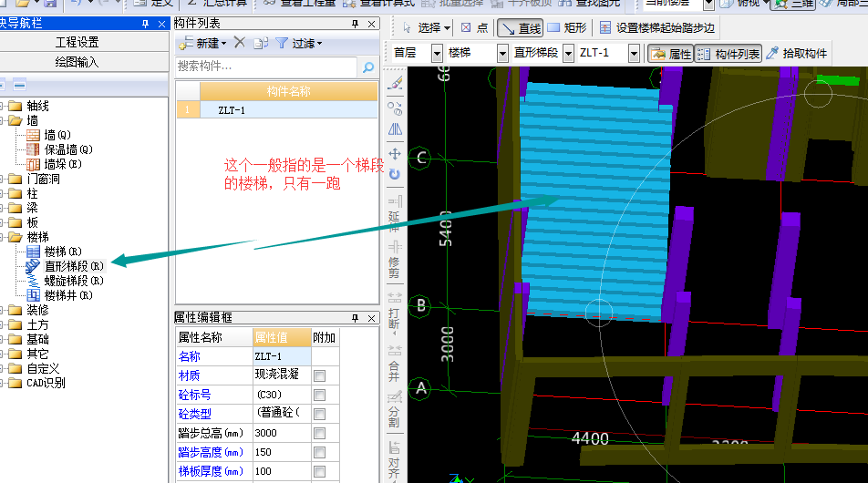
Task: Click the 梯板厚度 value 100
Action: click(x=282, y=471)
